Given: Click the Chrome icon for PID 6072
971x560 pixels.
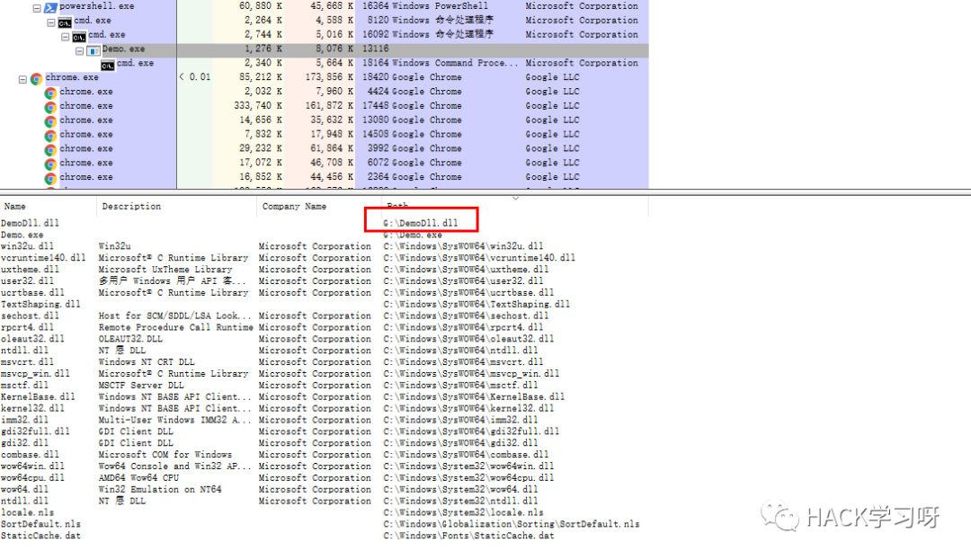Looking at the screenshot, I should click(x=50, y=164).
